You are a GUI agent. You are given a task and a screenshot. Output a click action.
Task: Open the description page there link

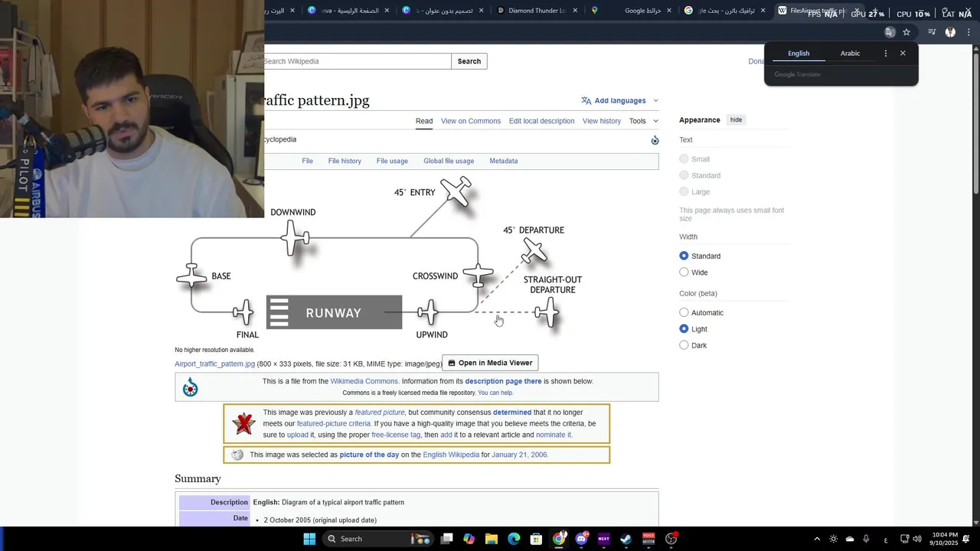pyautogui.click(x=503, y=381)
